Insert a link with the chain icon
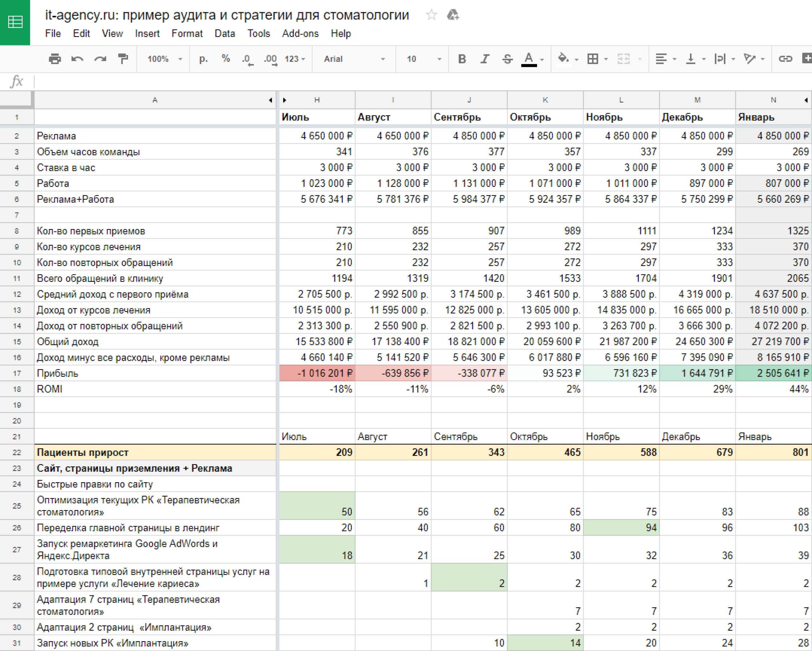Image resolution: width=812 pixels, height=651 pixels. coord(785,59)
